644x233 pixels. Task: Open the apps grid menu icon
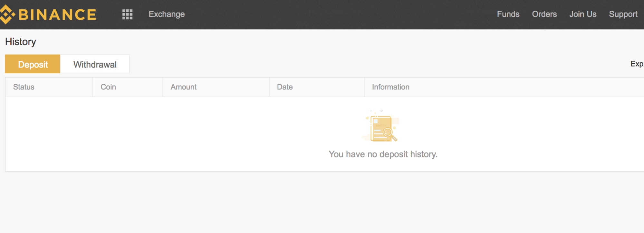(127, 14)
